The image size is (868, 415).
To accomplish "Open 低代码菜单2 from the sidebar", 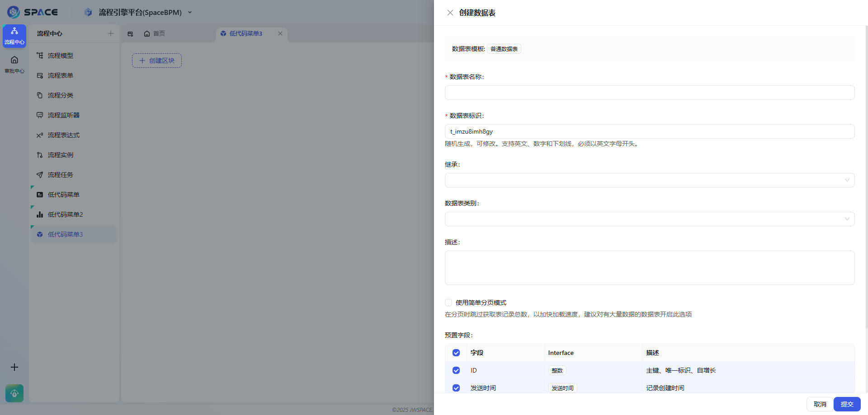I will [x=65, y=214].
